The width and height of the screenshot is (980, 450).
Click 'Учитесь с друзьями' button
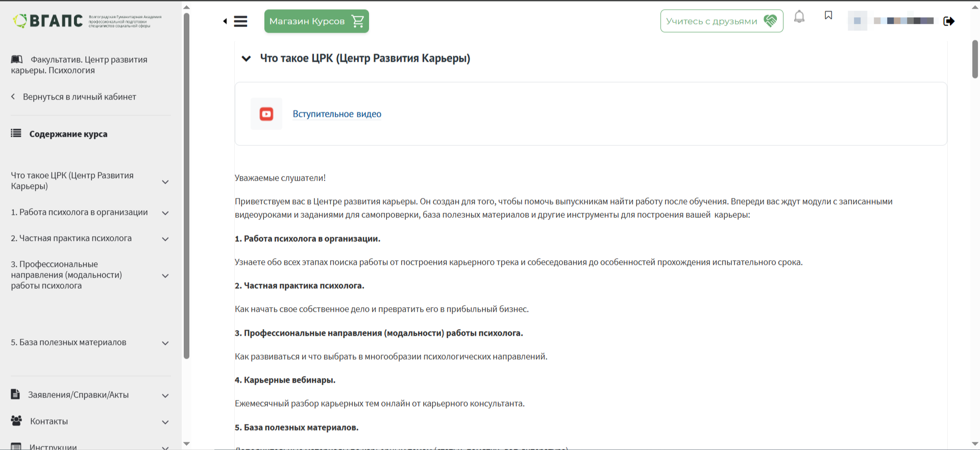pyautogui.click(x=721, y=21)
